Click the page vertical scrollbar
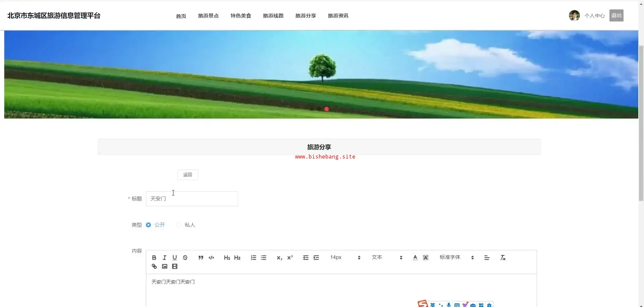 641,124
